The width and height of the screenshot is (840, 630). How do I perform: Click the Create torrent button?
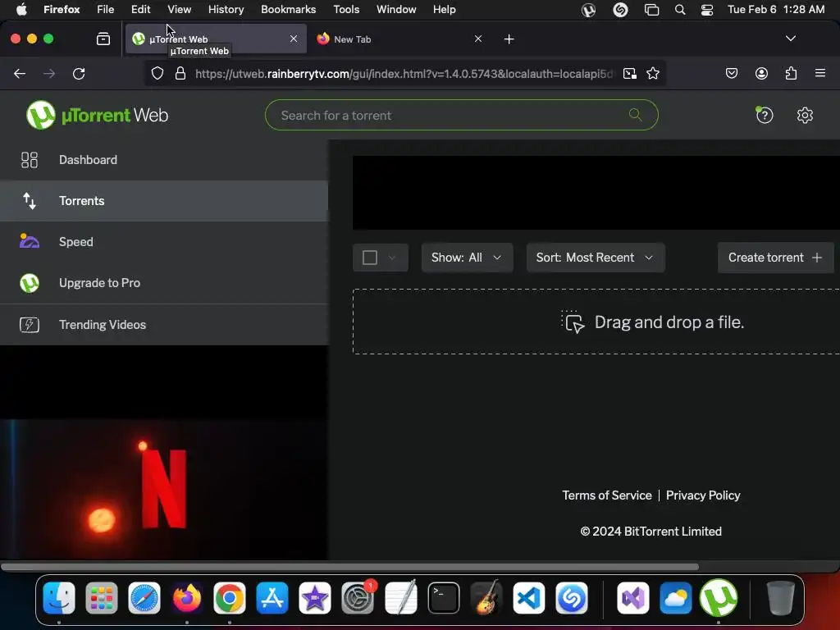[x=775, y=258]
